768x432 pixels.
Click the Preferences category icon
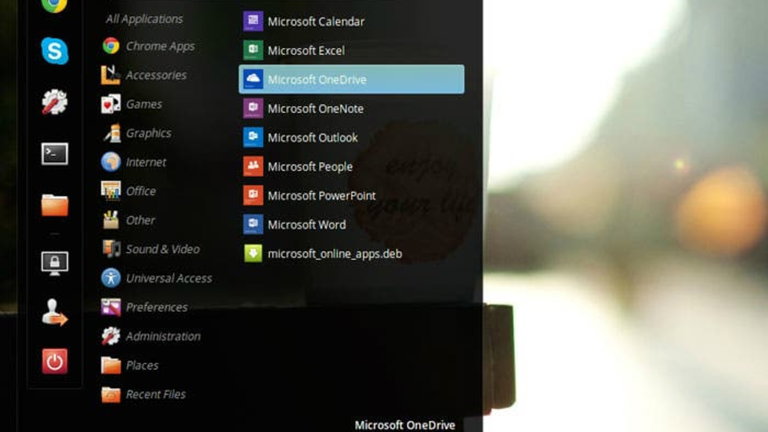click(x=111, y=307)
